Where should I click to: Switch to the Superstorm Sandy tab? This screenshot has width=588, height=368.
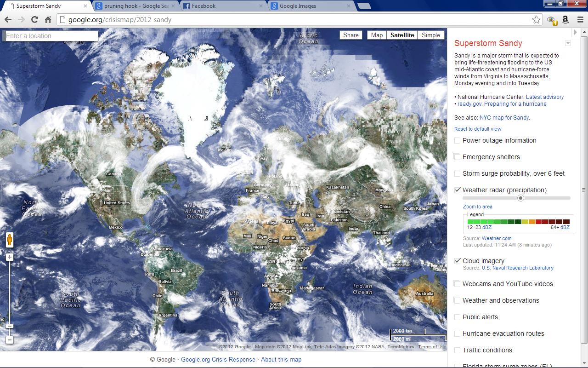[46, 6]
